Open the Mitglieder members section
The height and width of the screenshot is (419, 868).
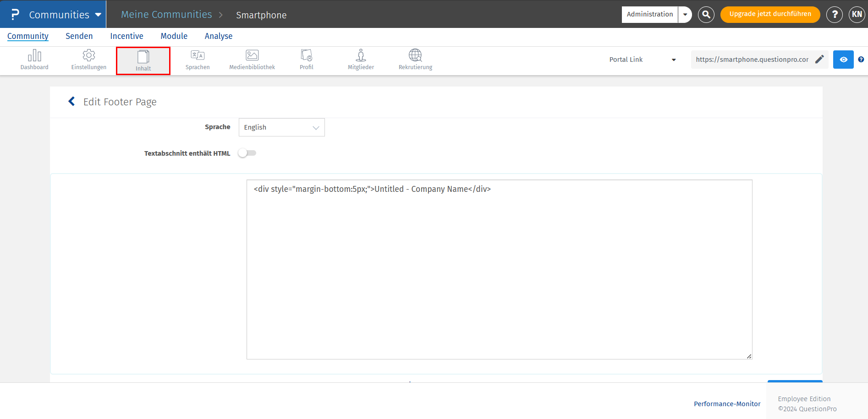click(x=361, y=60)
